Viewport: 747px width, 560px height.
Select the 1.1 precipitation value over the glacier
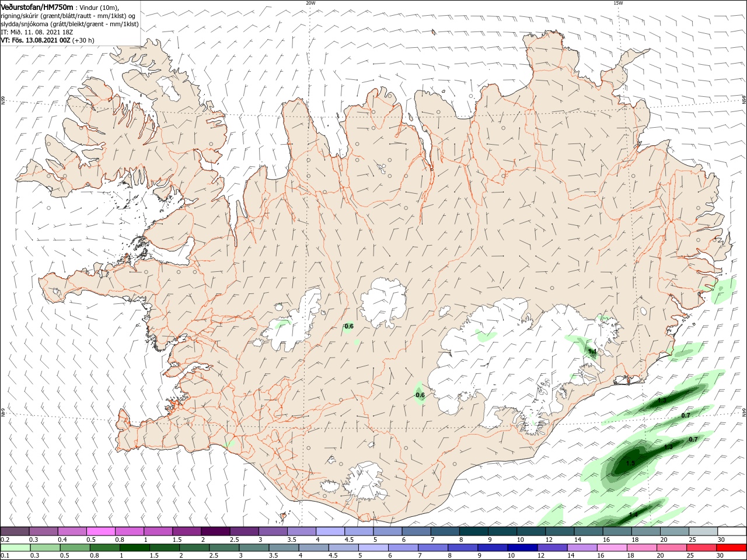[592, 352]
